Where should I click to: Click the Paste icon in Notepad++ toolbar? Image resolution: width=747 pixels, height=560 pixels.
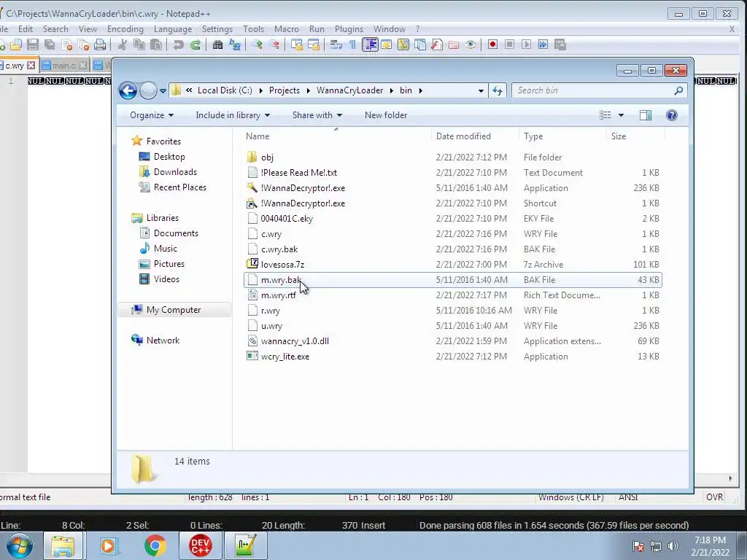click(156, 44)
